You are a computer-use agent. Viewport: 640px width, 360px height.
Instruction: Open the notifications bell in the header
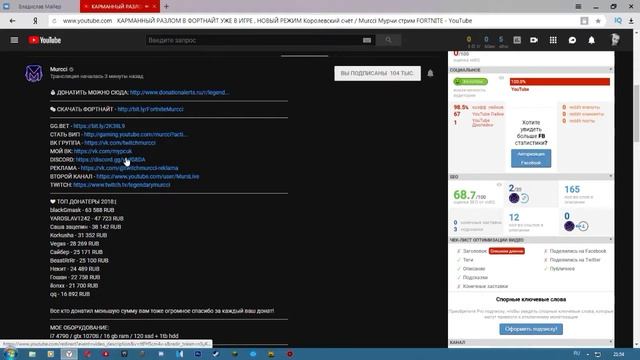tap(591, 40)
